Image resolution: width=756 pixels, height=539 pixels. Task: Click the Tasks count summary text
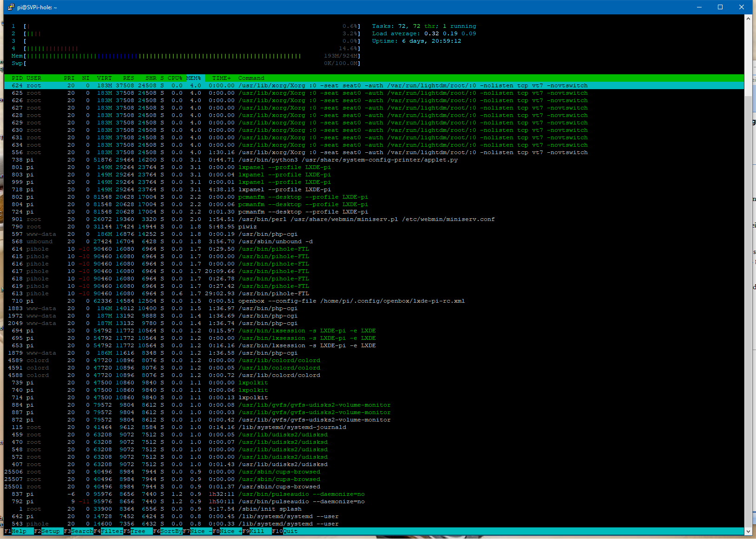[424, 26]
